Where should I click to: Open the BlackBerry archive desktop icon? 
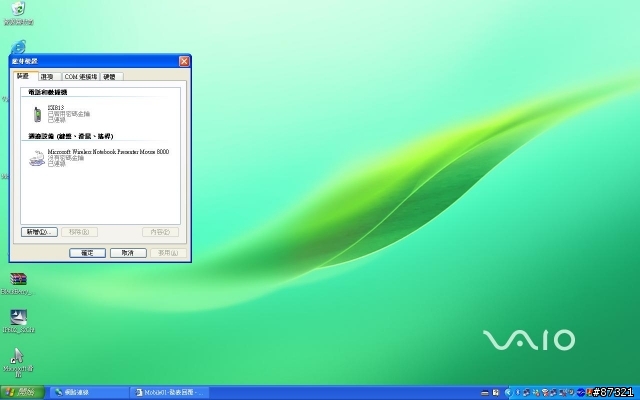pos(18,279)
